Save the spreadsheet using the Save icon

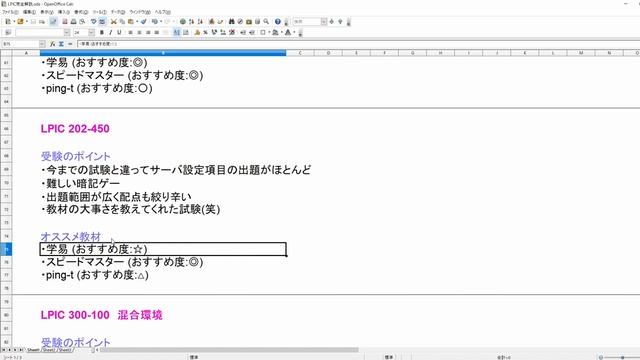pyautogui.click(x=33, y=22)
